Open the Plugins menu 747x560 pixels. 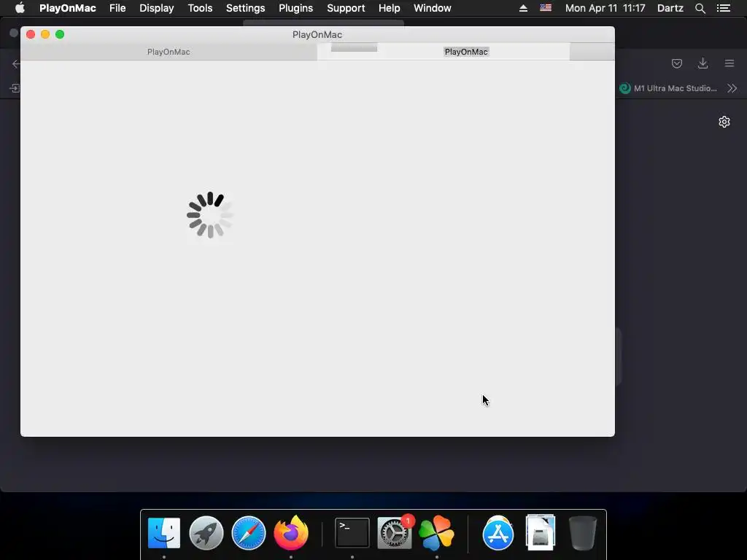[296, 8]
